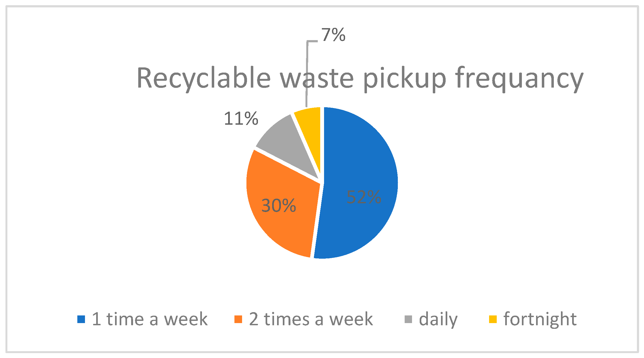
Task: Click the Recyclable waste pickup chart title
Action: point(360,78)
